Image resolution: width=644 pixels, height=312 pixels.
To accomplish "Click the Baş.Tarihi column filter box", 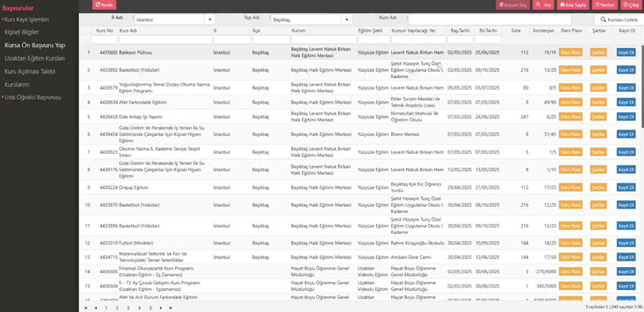I will click(460, 39).
